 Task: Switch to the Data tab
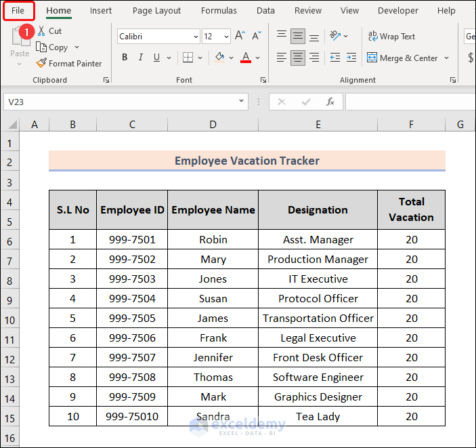tap(265, 11)
